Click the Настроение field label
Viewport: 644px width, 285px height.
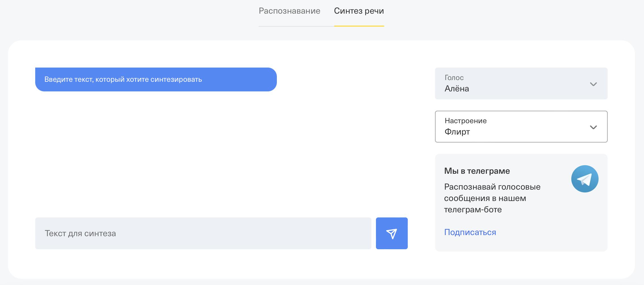tap(465, 121)
